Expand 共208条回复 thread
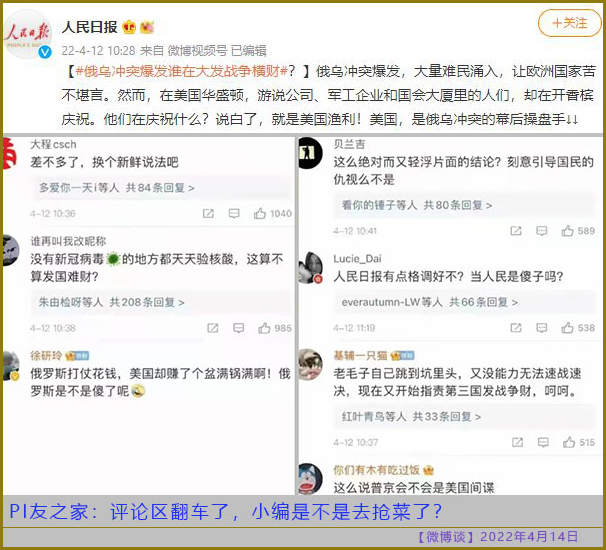 pyautogui.click(x=111, y=302)
